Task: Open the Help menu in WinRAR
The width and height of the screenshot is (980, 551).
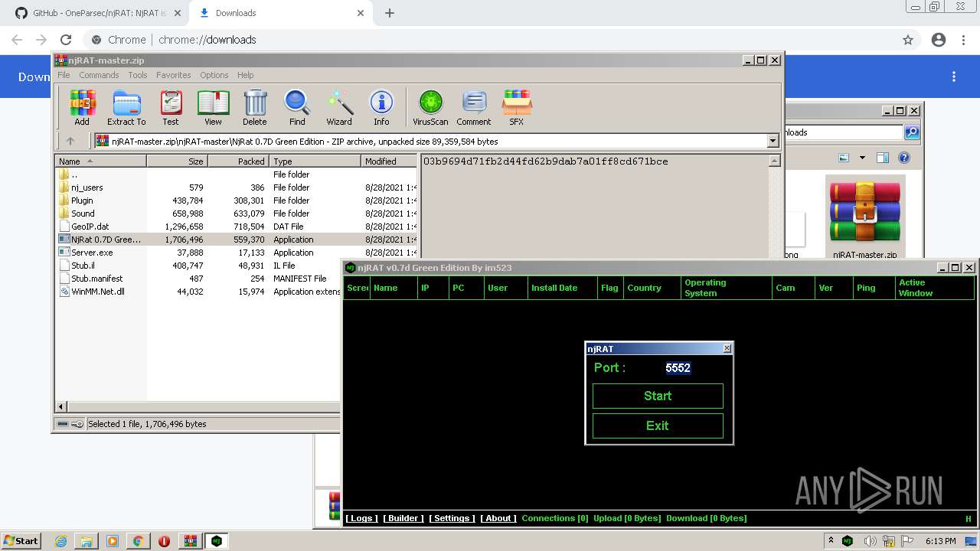Action: click(x=245, y=75)
